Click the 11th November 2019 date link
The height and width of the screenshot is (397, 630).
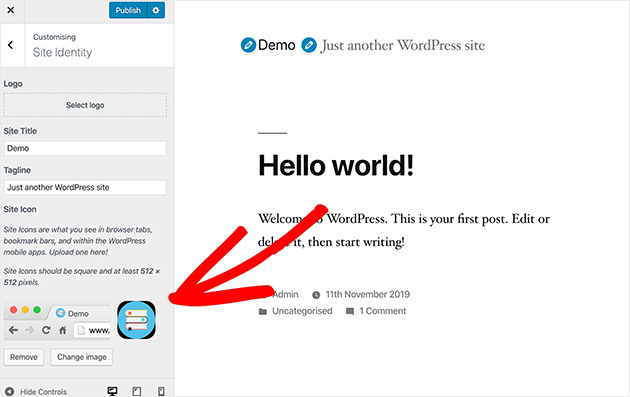[367, 295]
